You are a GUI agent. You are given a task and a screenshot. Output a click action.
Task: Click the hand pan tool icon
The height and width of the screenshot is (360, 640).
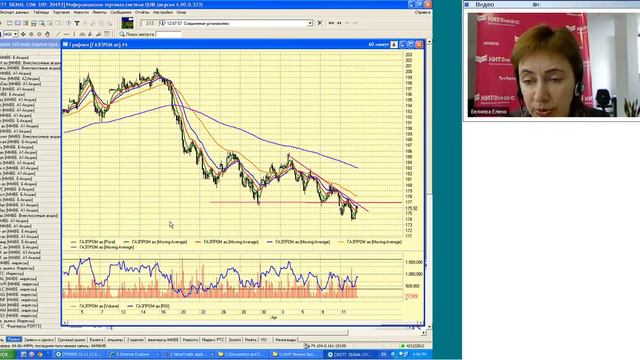[47, 34]
